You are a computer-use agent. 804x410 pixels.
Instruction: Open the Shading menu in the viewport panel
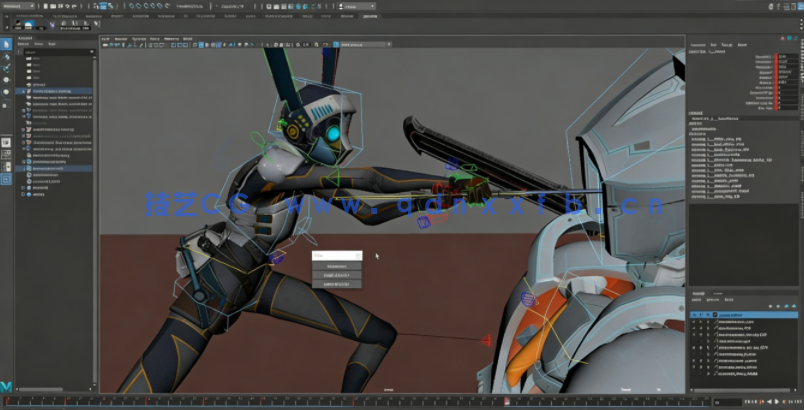pyautogui.click(x=121, y=38)
